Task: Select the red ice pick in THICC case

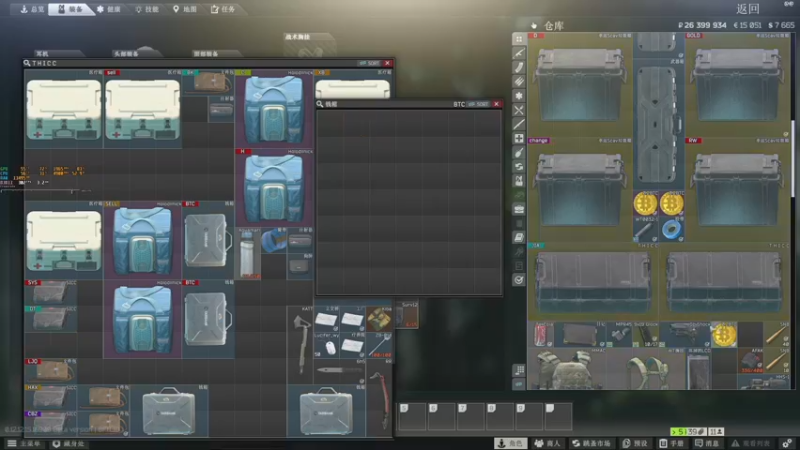Action: coord(379,398)
